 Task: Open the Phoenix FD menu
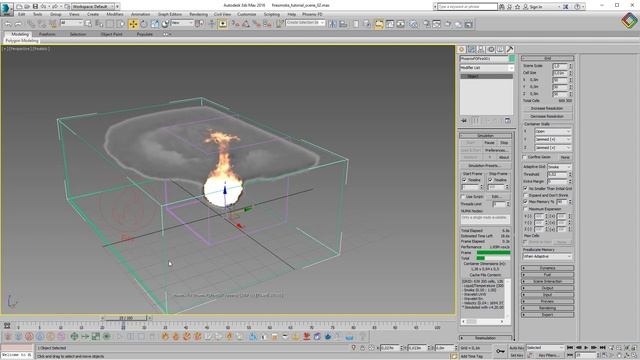[x=312, y=14]
